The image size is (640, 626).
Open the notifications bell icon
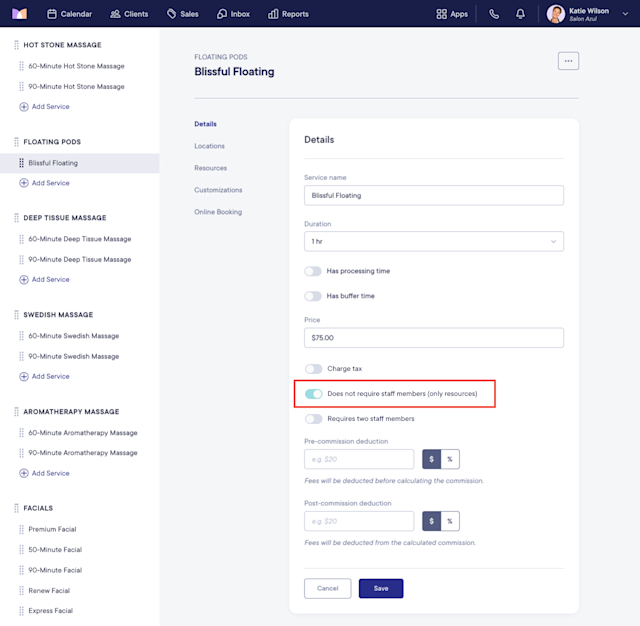[520, 14]
